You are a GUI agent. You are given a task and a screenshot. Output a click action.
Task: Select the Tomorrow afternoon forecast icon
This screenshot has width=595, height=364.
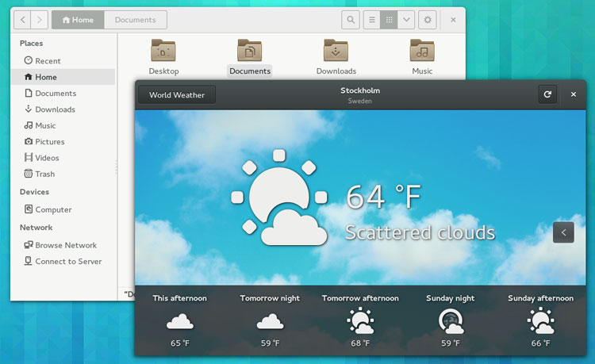(x=360, y=321)
